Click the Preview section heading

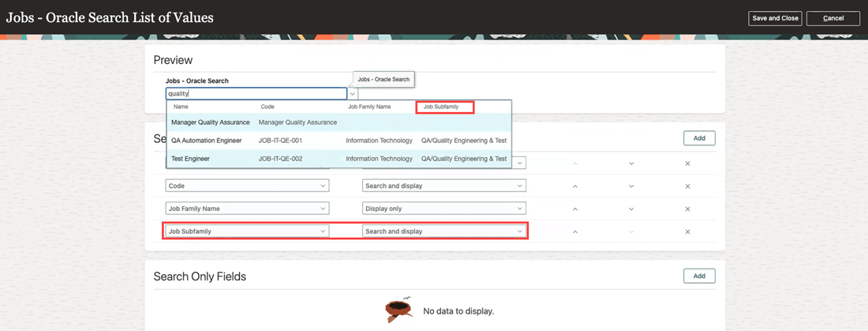(x=174, y=60)
